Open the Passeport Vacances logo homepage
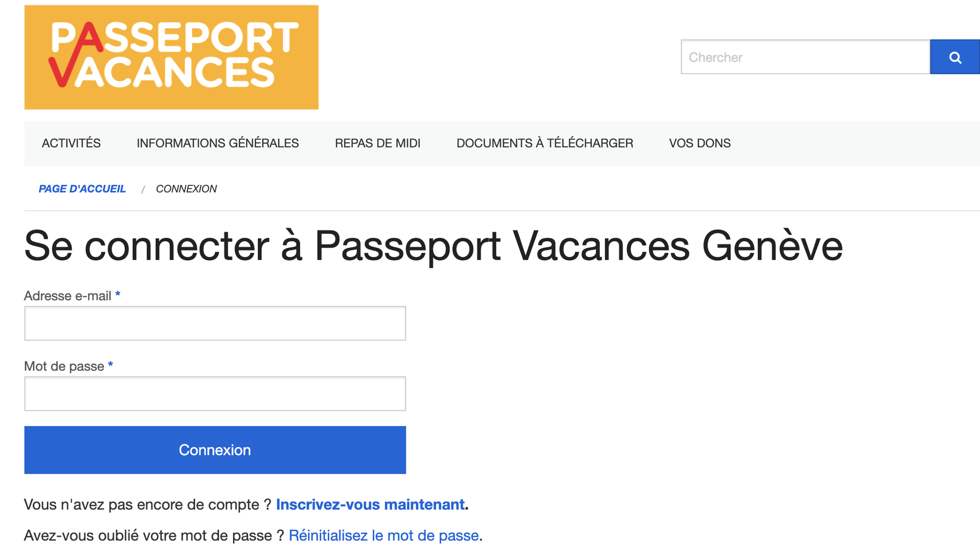 (x=171, y=57)
